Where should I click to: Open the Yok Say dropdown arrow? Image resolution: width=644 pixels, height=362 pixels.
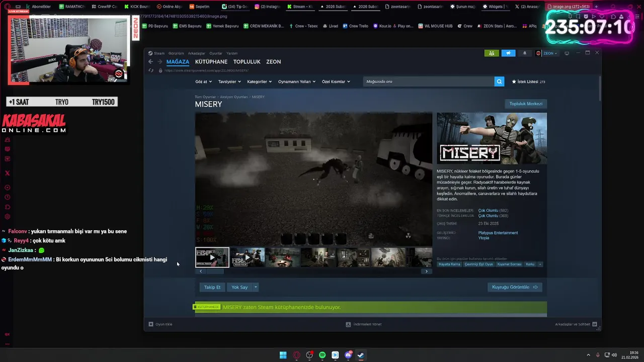coord(256,287)
